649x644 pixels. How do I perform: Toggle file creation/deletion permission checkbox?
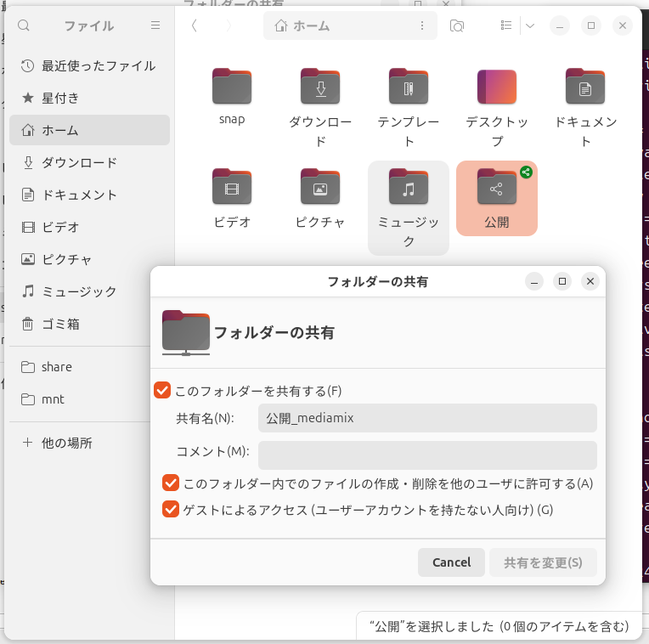coord(171,483)
